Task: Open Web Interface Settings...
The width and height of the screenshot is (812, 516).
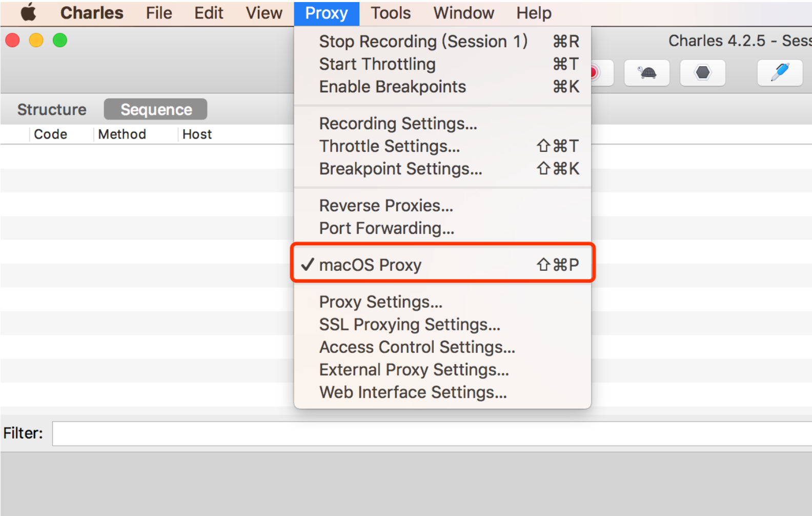Action: point(442,392)
